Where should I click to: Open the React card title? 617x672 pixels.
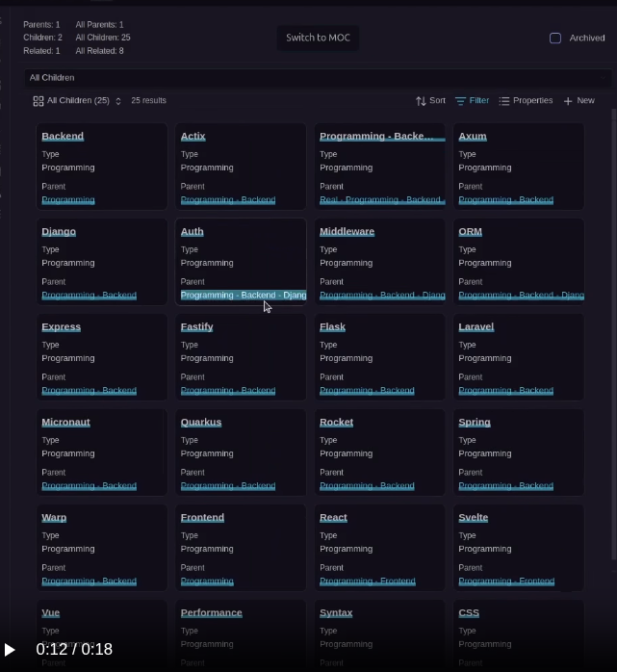[x=333, y=518]
